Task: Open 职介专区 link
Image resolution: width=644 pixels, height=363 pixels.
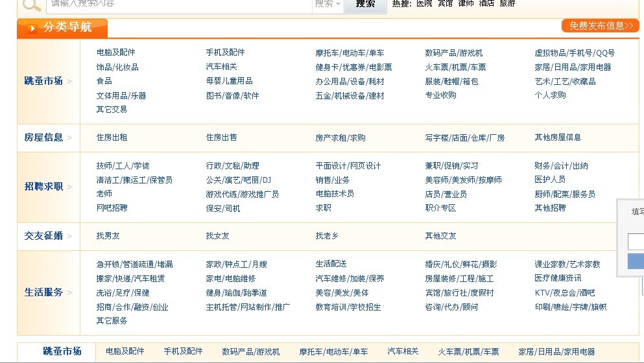Action: (440, 208)
